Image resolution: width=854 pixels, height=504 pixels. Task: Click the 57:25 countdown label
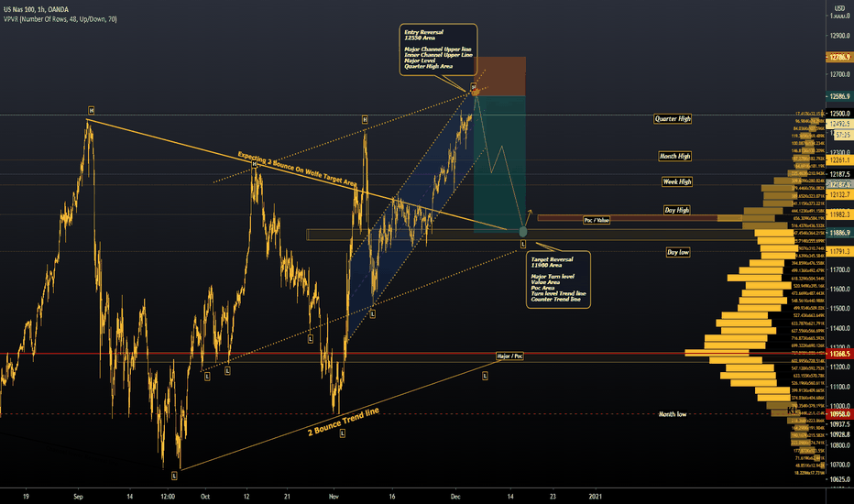pyautogui.click(x=843, y=135)
